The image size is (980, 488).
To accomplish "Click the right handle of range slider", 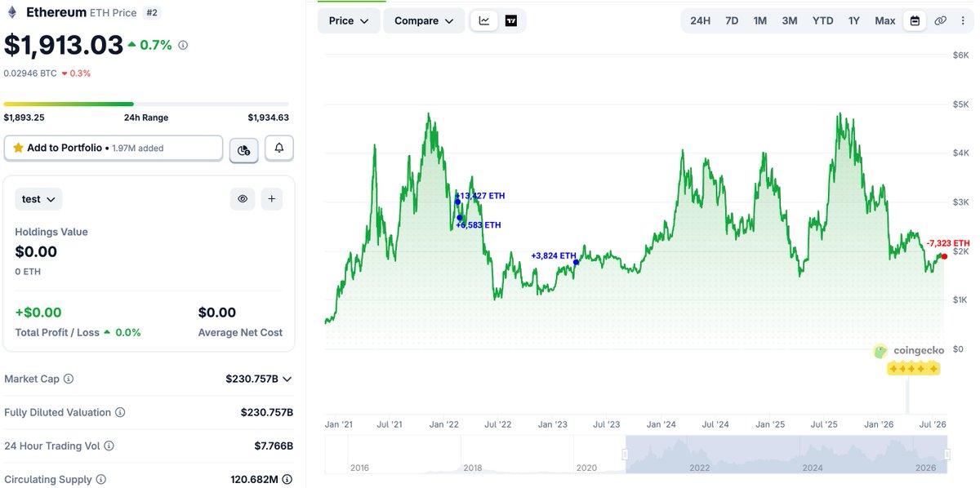I will point(947,455).
